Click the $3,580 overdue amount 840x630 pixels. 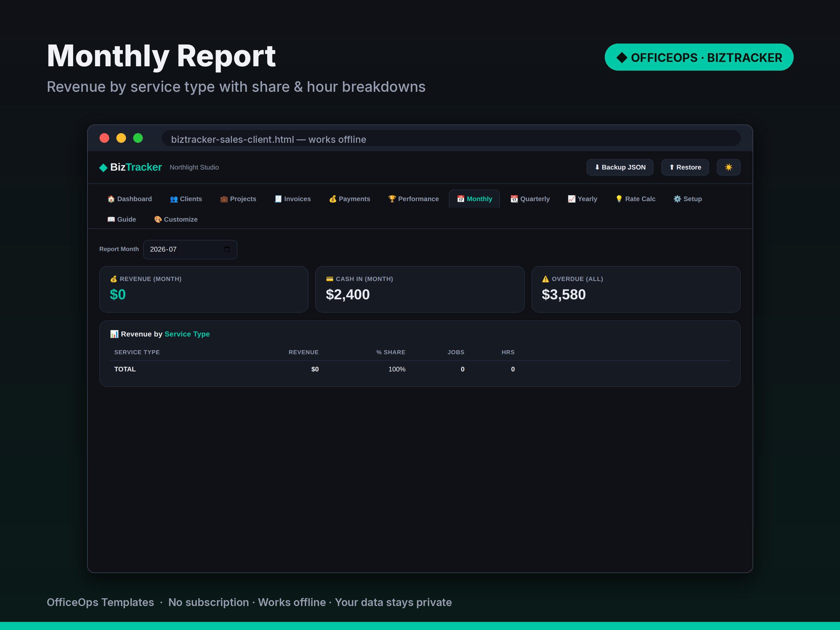pos(563,294)
